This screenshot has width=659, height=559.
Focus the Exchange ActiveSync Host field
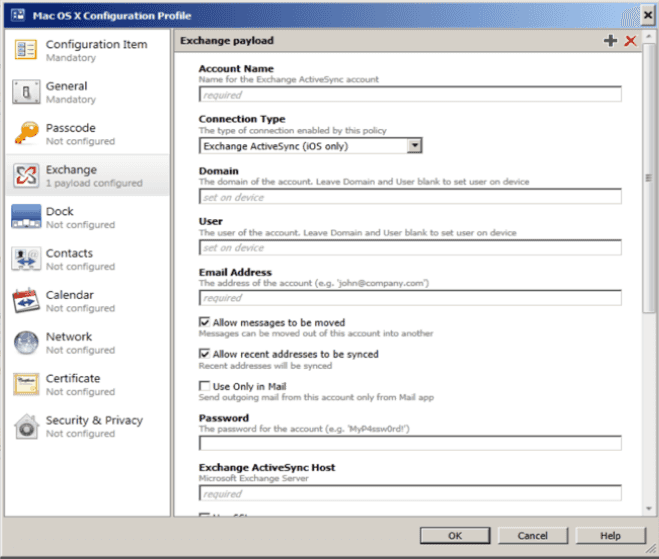(x=410, y=493)
